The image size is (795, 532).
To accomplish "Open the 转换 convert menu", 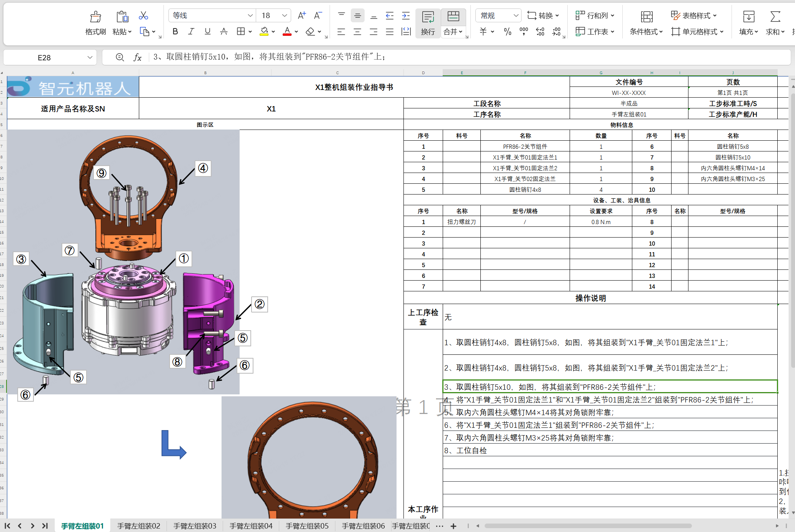I will point(543,15).
